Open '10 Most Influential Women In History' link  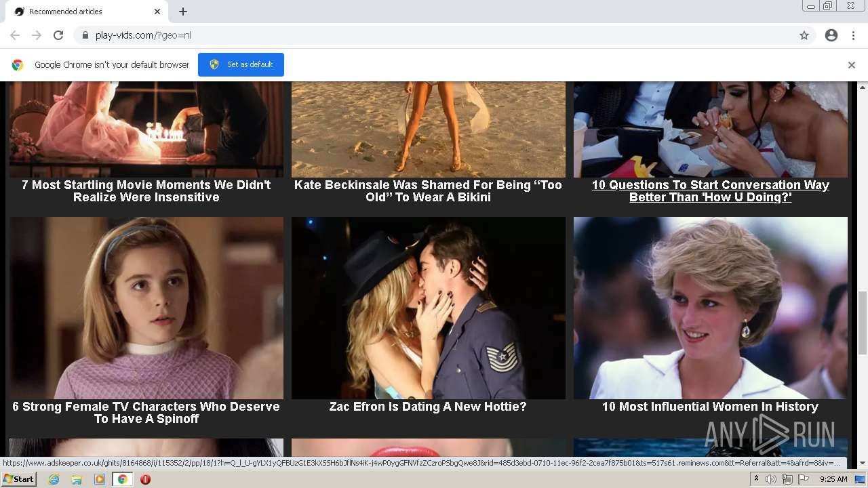pos(711,407)
